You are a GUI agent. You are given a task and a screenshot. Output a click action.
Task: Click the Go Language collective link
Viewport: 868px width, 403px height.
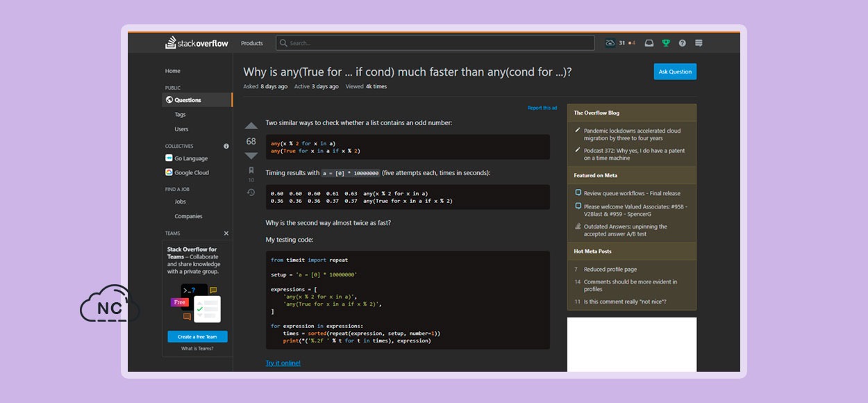pyautogui.click(x=191, y=158)
